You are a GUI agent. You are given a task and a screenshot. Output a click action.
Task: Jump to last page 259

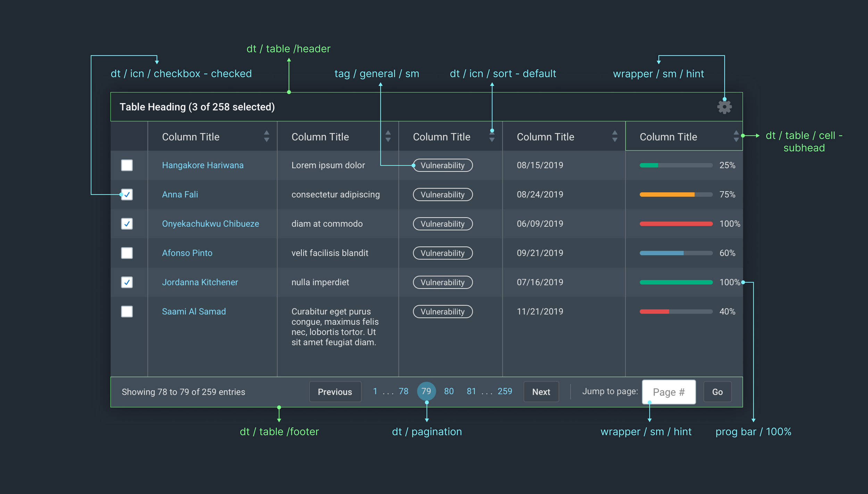(x=504, y=391)
